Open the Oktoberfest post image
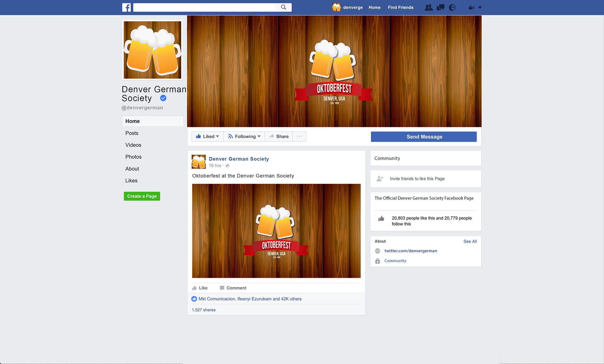This screenshot has width=604, height=364. (x=277, y=231)
